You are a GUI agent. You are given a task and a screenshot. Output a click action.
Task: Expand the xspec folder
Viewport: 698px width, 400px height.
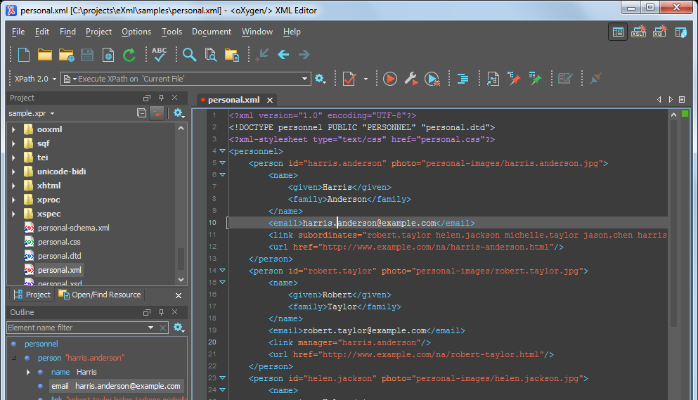[x=13, y=214]
